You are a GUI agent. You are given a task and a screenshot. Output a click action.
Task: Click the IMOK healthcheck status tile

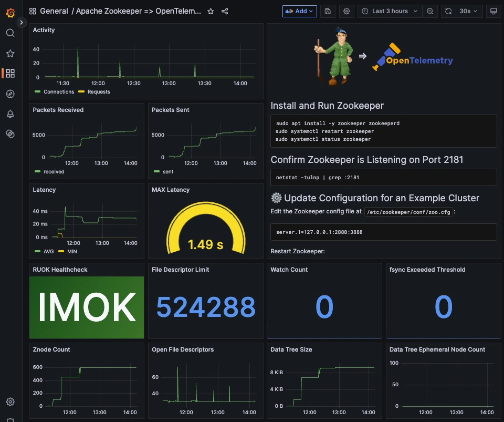pyautogui.click(x=87, y=307)
